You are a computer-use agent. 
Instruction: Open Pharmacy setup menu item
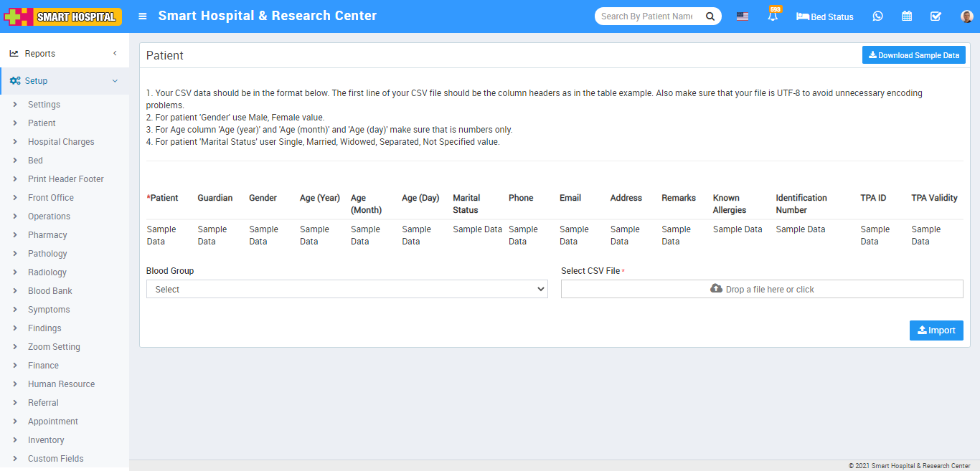[47, 235]
